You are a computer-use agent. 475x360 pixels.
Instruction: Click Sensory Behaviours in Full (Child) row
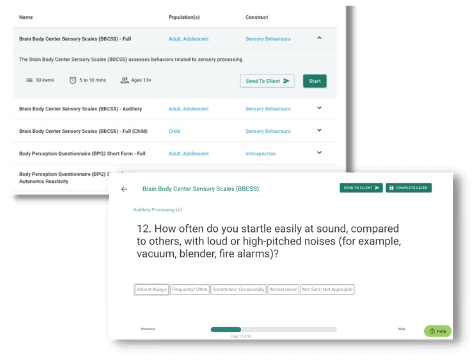pyautogui.click(x=268, y=131)
